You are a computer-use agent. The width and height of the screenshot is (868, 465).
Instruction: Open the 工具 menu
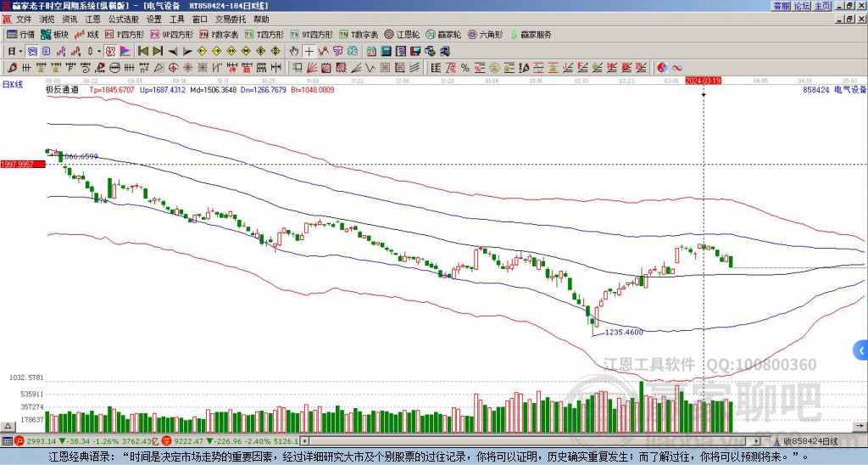click(x=176, y=20)
